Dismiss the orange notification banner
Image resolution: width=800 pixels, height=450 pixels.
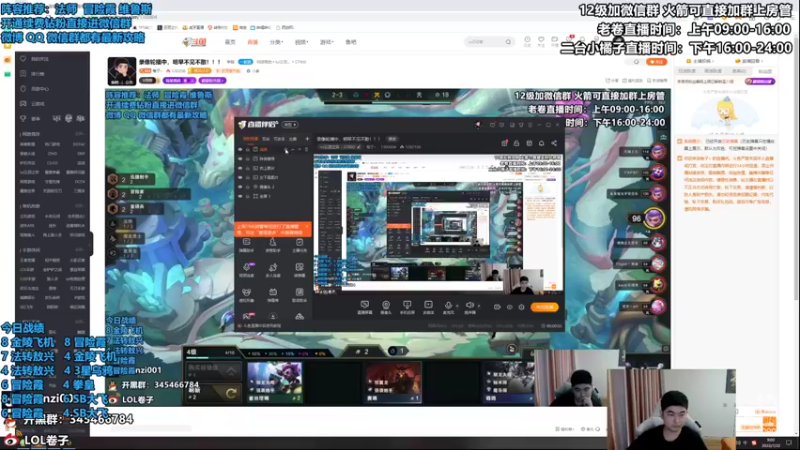307,226
